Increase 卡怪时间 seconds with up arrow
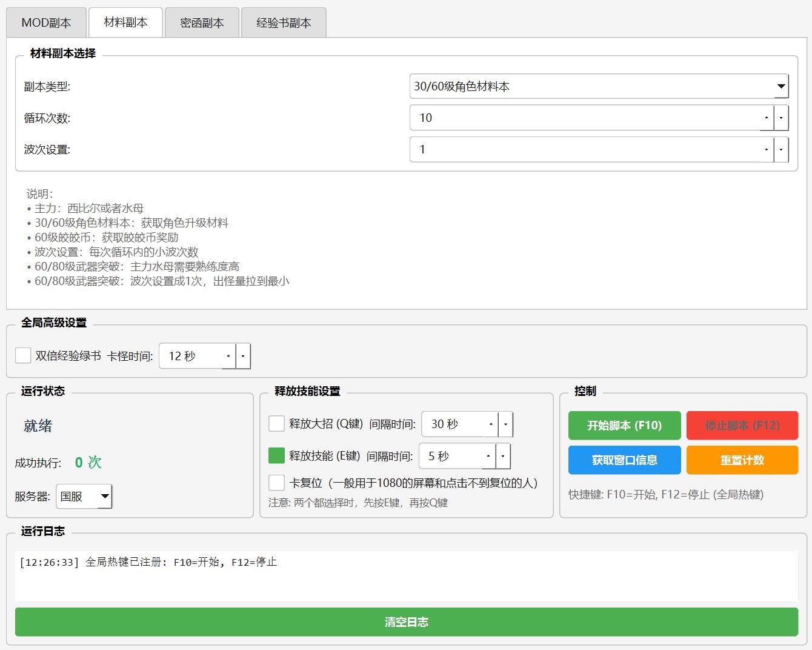This screenshot has width=812, height=650. coord(228,357)
